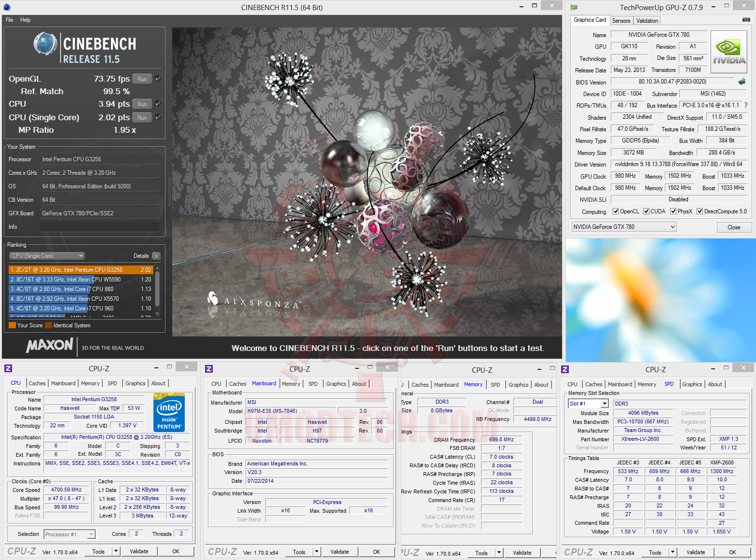Click Tools button in the SPD CPU-Z window
756x560 pixels.
pos(655,552)
